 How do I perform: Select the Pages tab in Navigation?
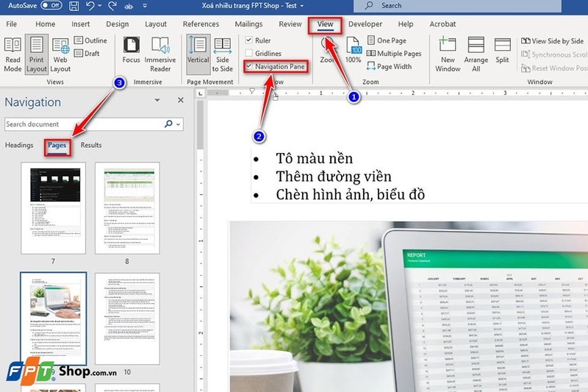(x=57, y=145)
